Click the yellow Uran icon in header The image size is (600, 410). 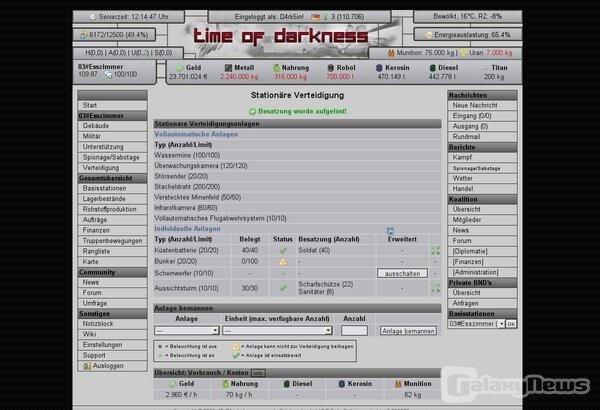[463, 53]
